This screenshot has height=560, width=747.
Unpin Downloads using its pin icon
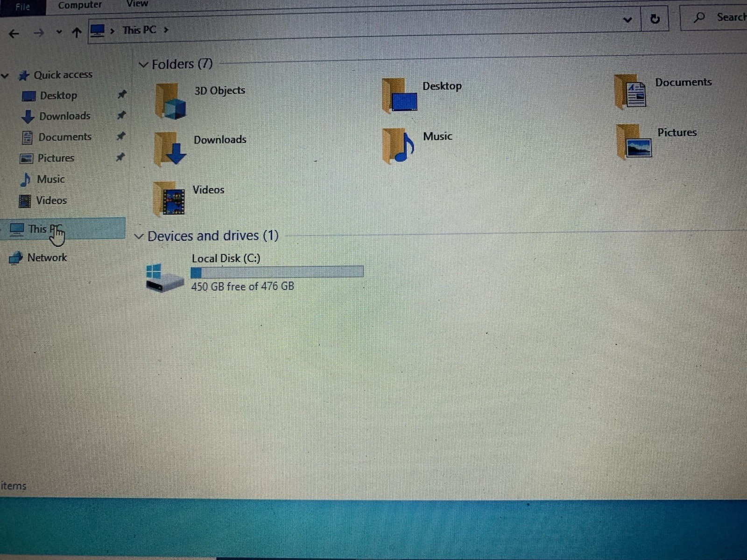pos(121,115)
